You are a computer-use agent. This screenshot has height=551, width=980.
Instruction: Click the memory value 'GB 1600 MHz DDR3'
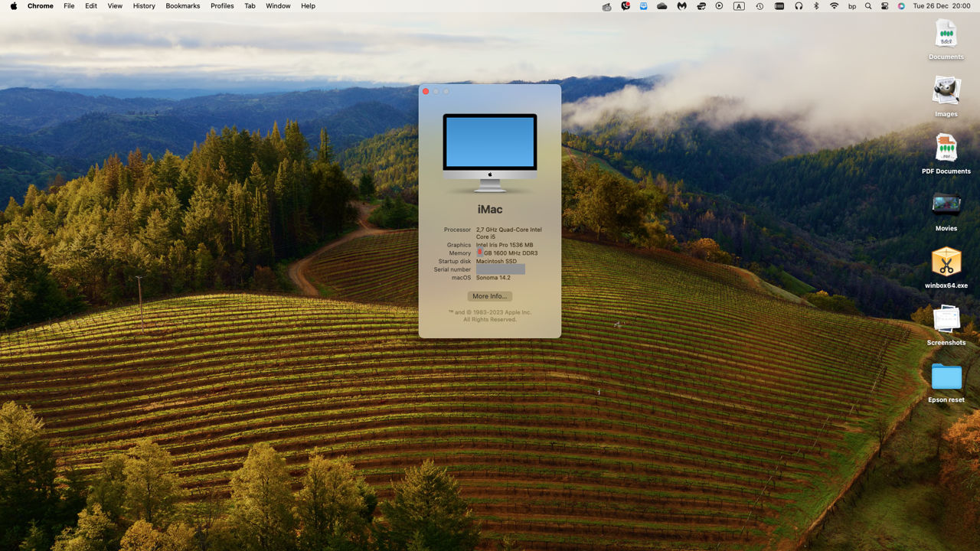tap(511, 253)
